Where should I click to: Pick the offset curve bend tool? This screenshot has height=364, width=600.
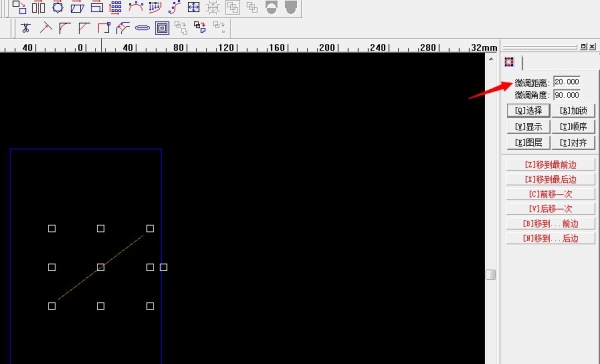click(123, 28)
